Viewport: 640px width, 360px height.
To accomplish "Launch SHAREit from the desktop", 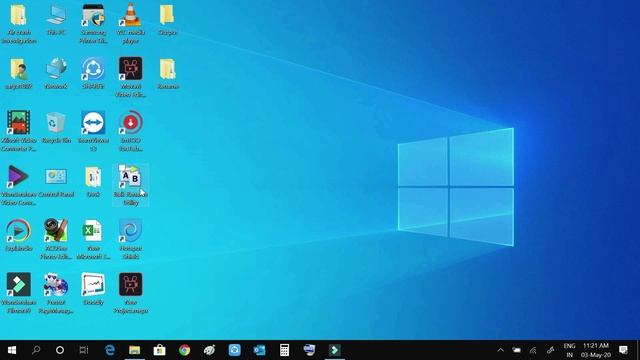I will 93,74.
